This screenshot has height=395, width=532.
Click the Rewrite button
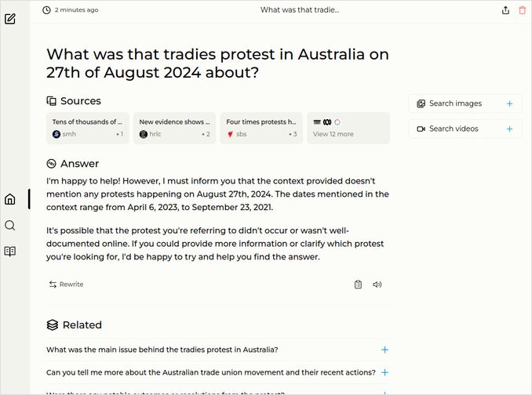pyautogui.click(x=66, y=284)
